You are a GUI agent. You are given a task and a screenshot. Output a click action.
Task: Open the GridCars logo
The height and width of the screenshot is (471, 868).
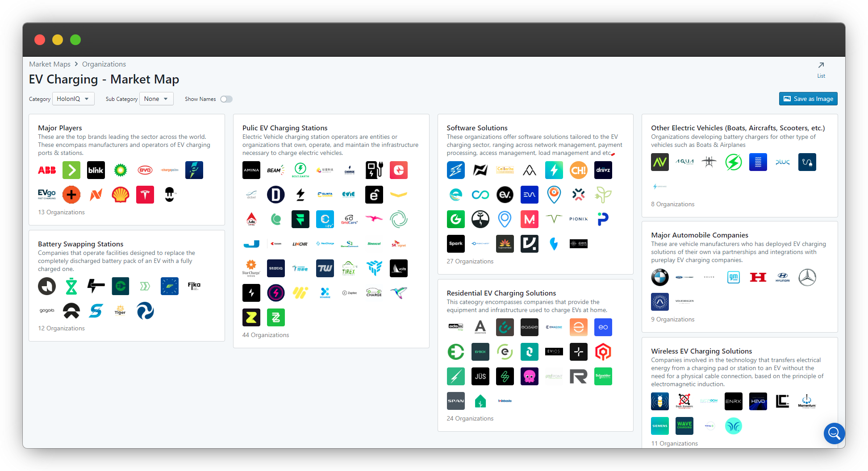pyautogui.click(x=350, y=219)
